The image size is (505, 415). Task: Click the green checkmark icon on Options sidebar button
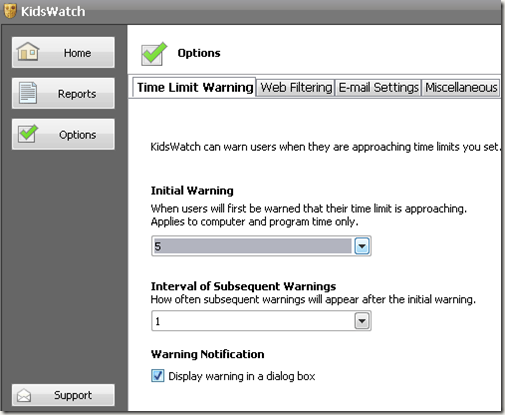[x=28, y=133]
